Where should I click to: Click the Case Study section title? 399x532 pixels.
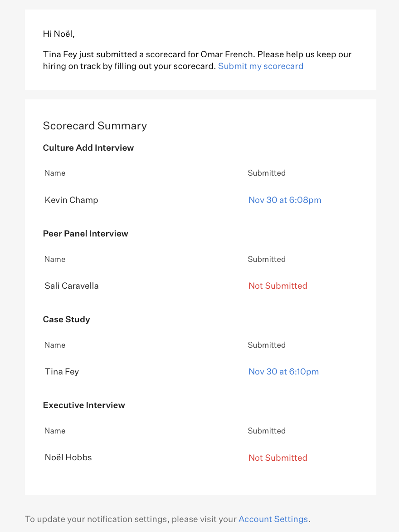pos(67,320)
